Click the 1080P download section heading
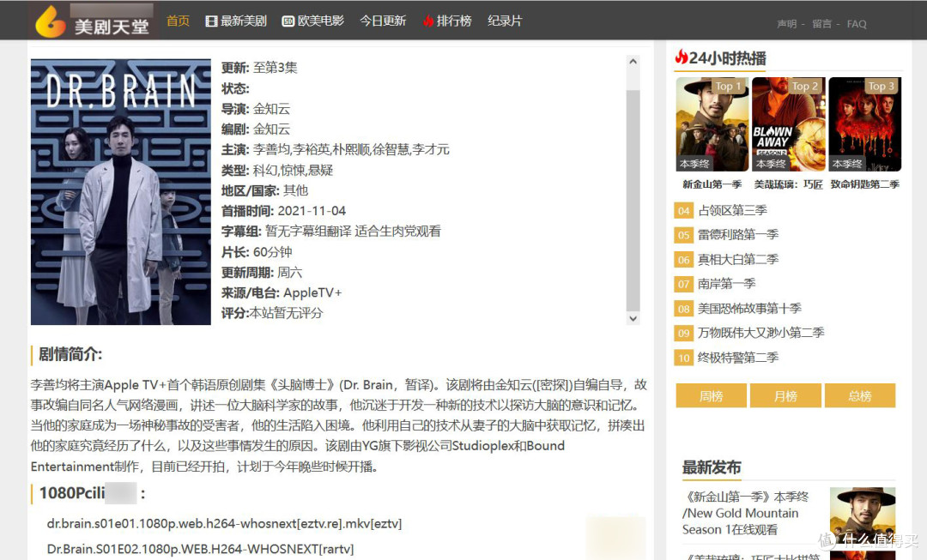 pyautogui.click(x=92, y=493)
